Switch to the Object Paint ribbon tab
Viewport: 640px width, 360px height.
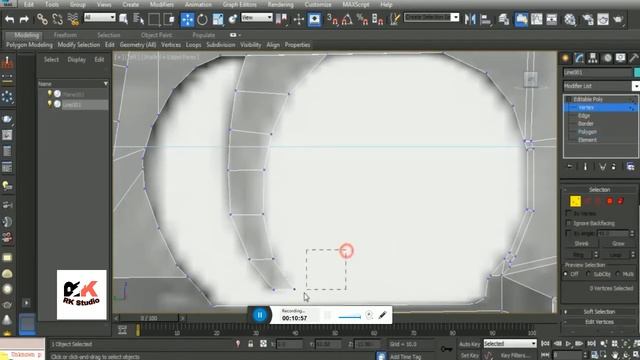(156, 35)
